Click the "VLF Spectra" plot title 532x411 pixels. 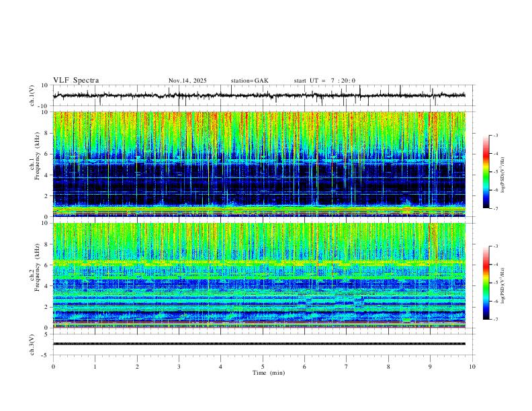[76, 81]
